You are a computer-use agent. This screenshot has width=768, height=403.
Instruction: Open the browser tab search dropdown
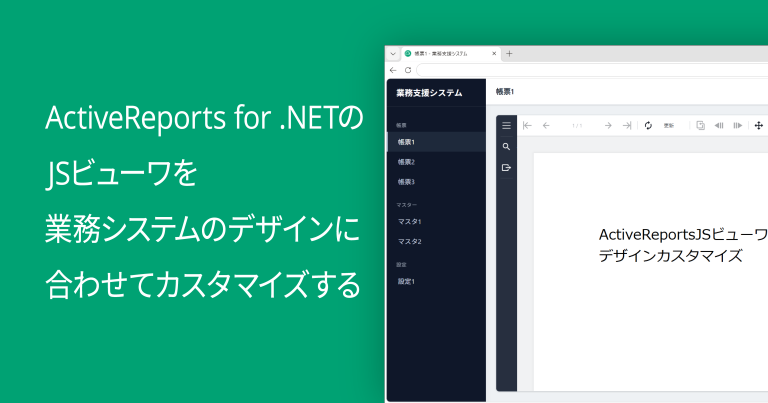[x=393, y=54]
